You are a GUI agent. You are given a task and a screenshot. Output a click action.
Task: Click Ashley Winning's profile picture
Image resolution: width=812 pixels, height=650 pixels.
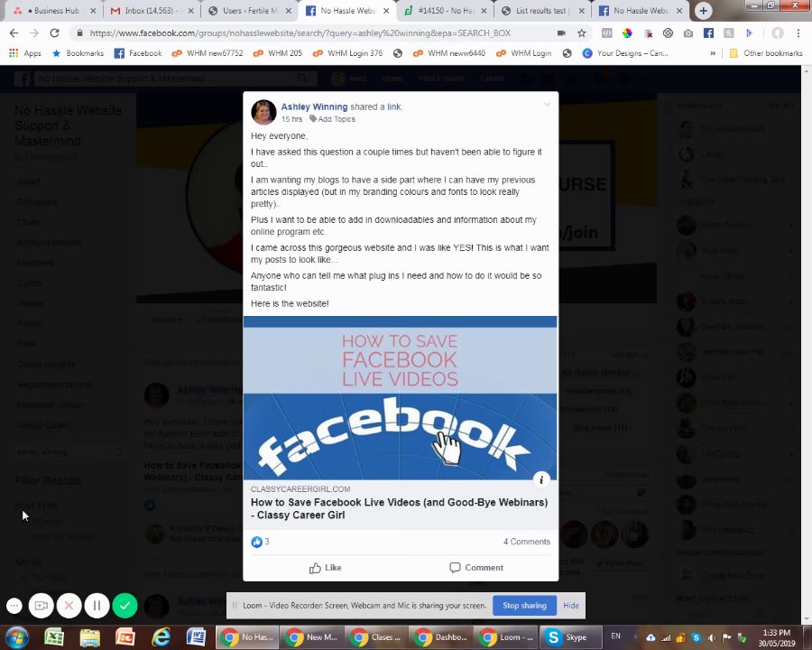pos(263,113)
